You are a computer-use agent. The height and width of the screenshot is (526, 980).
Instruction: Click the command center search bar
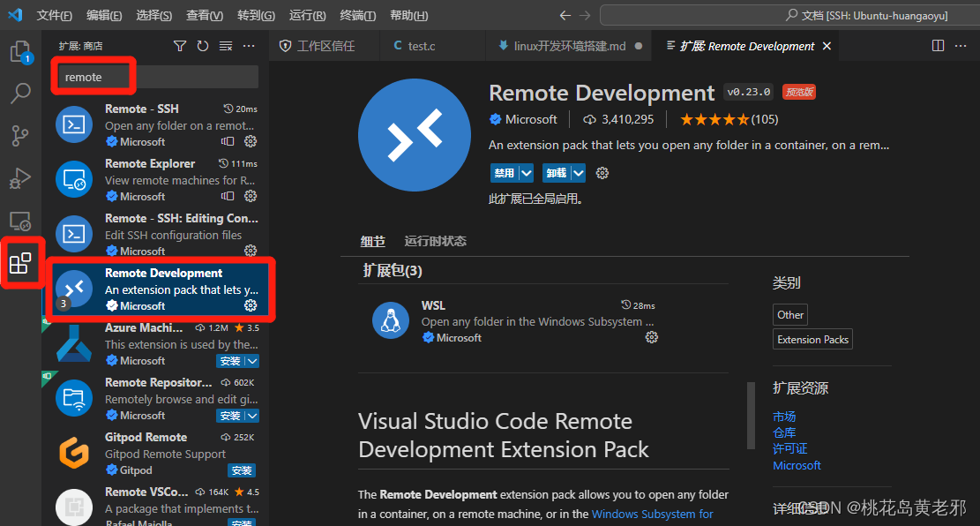pos(790,15)
